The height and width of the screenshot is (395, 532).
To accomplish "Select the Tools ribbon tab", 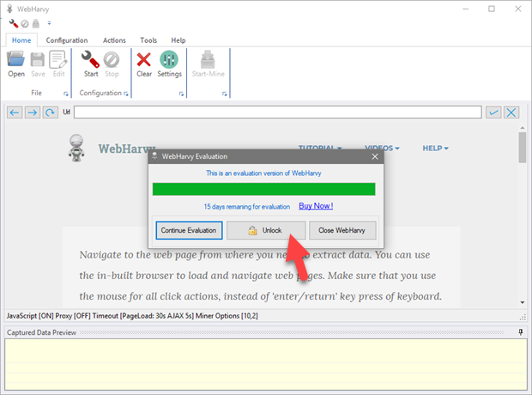I will coord(148,40).
